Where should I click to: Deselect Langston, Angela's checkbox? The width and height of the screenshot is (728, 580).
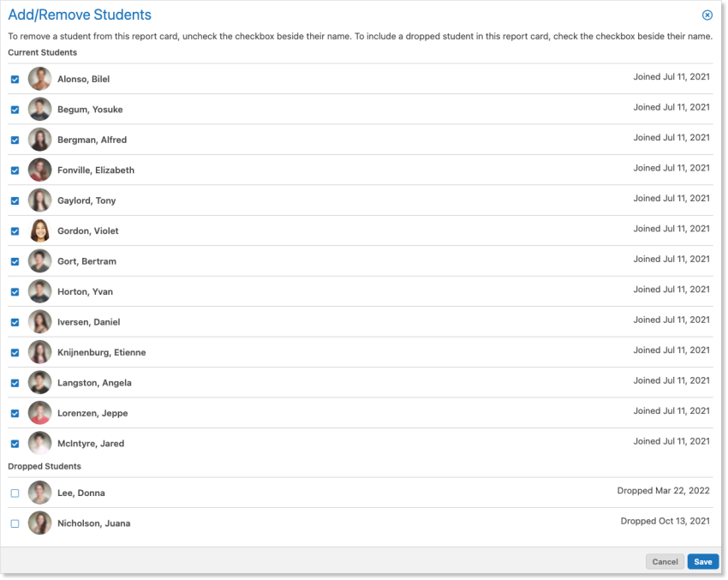15,383
